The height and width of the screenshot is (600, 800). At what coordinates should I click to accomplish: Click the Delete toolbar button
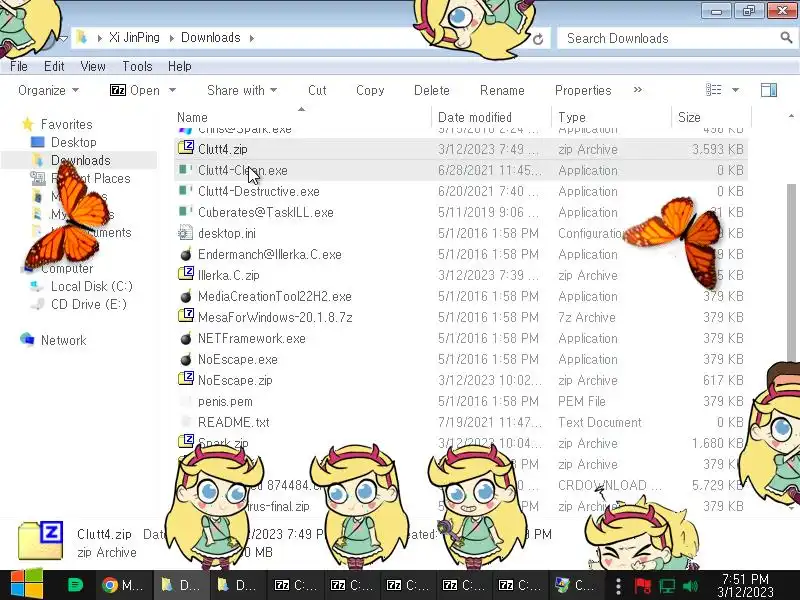point(432,90)
